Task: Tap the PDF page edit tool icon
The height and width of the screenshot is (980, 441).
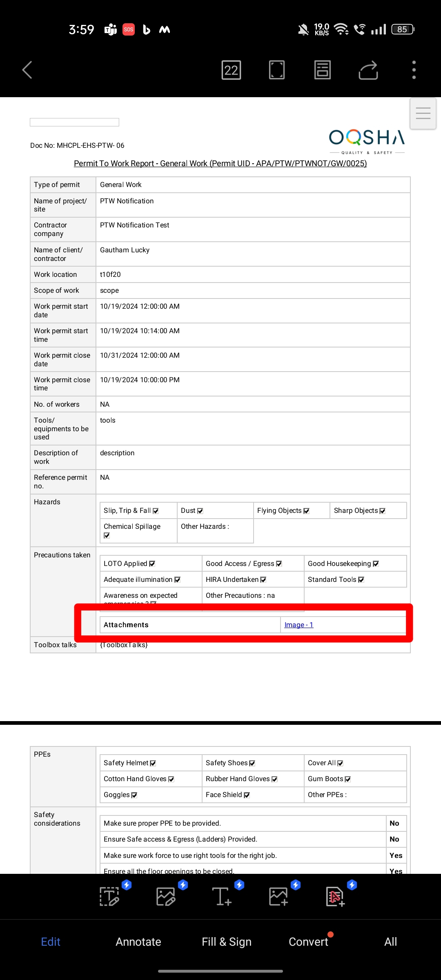Action: coord(335,897)
